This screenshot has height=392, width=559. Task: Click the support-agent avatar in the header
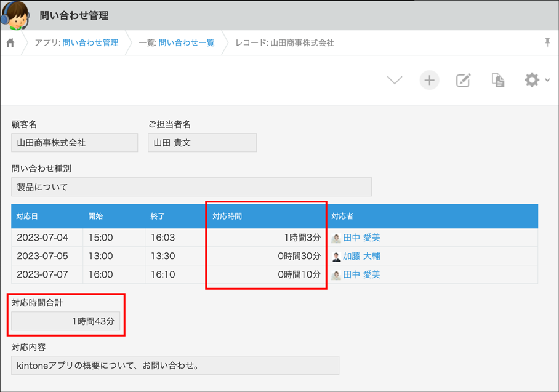coord(17,15)
